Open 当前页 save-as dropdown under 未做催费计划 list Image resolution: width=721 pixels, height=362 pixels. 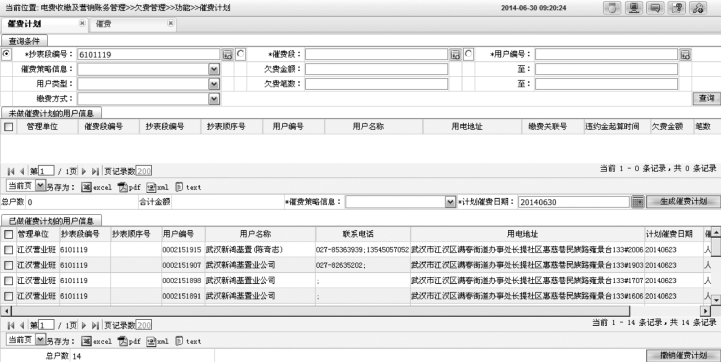(40, 186)
